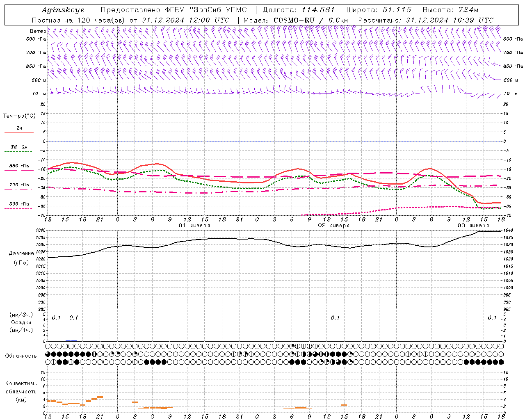Click the Осадки precipitation label
The image size is (525, 420).
21,322
